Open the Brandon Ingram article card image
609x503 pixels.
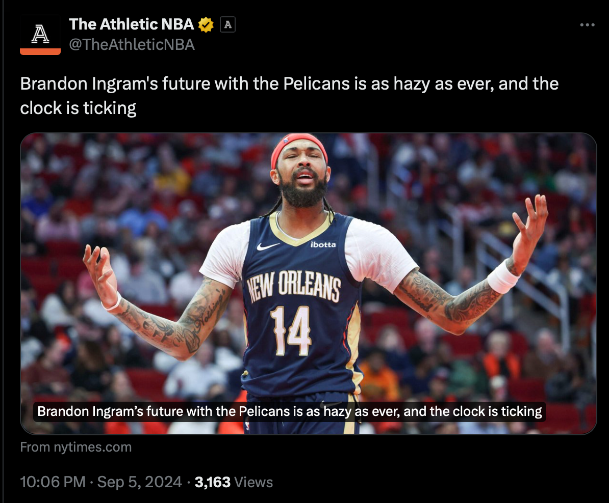coord(308,283)
